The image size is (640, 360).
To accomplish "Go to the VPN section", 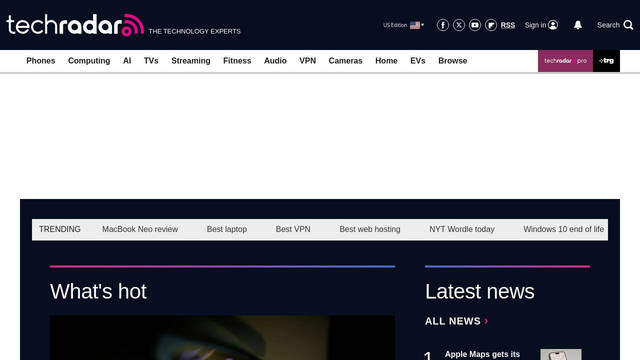I will point(307,61).
